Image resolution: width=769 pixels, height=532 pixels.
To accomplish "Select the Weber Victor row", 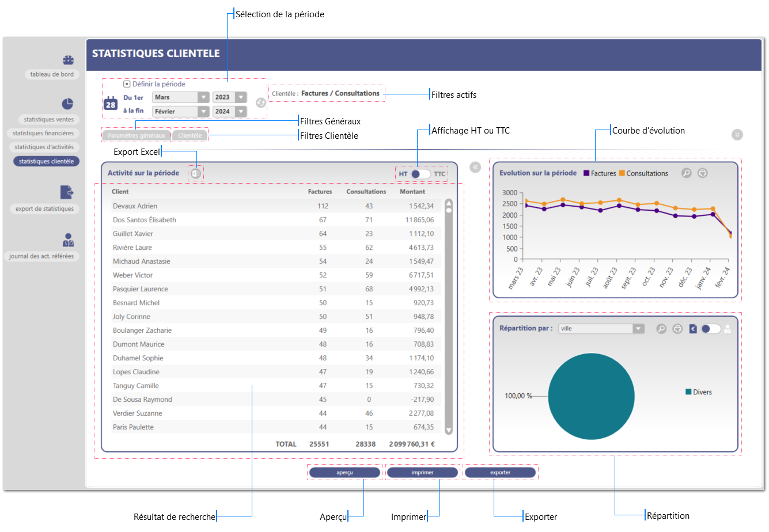I will pos(276,275).
